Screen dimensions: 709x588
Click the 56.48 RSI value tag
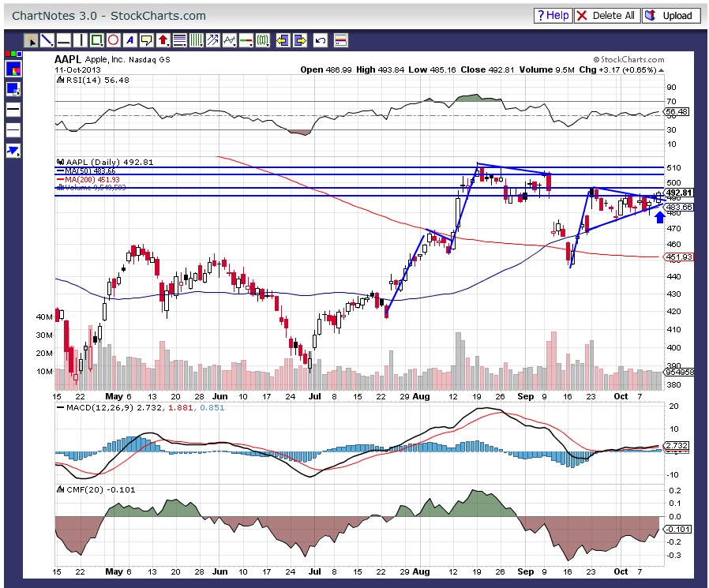677,111
